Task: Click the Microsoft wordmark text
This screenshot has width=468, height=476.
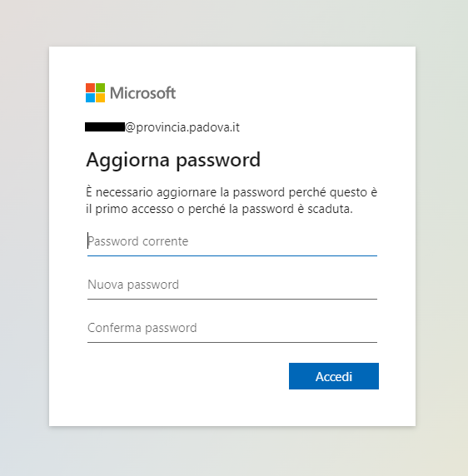Action: click(x=142, y=93)
